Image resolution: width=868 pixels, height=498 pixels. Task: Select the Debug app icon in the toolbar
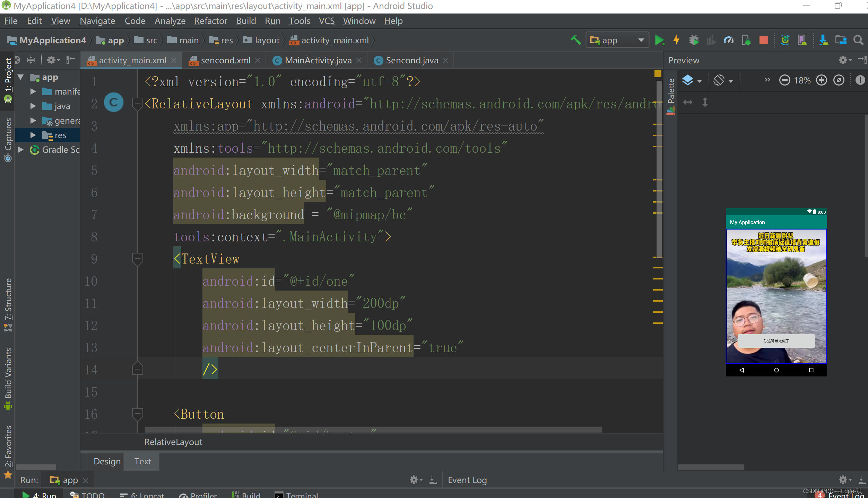[694, 40]
